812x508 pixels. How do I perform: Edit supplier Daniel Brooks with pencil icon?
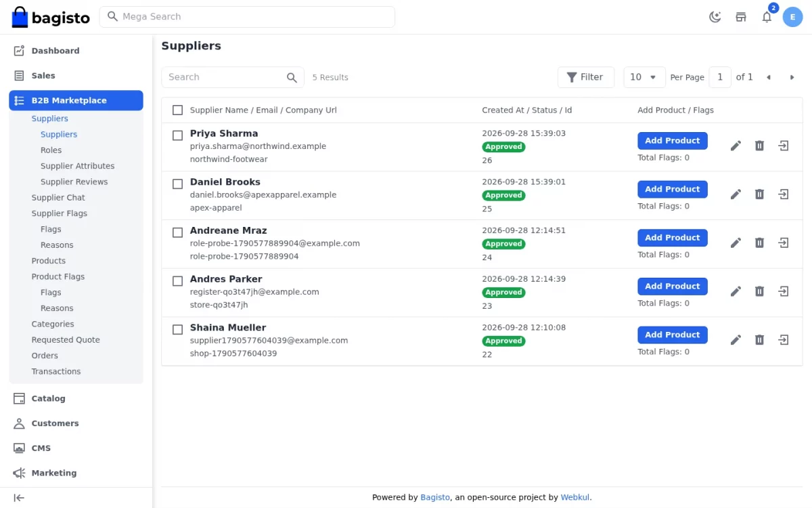coord(736,194)
